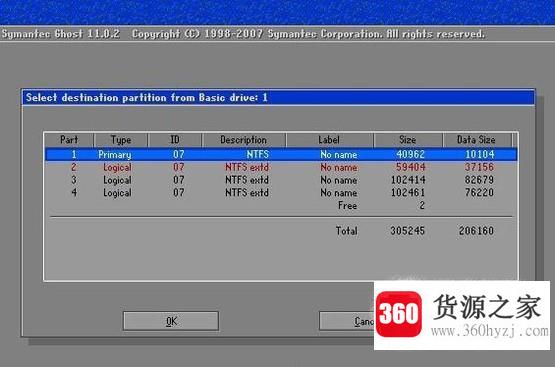Click the Size column header
This screenshot has height=367, width=555.
[408, 140]
